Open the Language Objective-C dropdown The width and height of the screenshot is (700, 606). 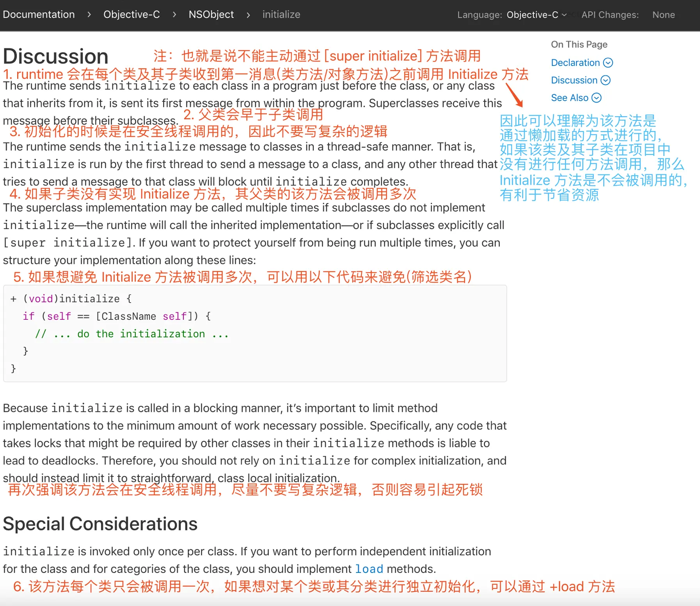click(537, 15)
